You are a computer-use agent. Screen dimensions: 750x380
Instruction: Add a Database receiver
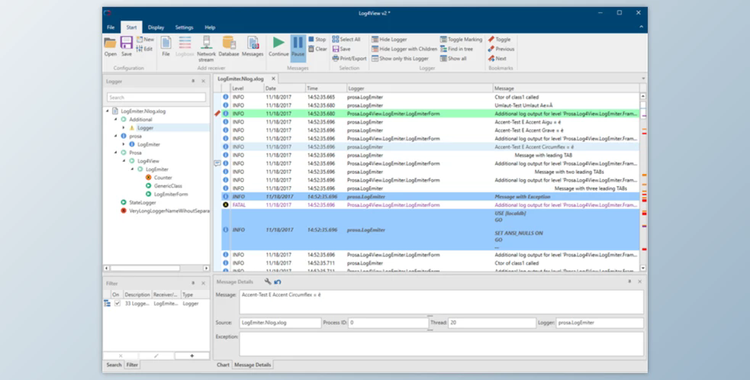click(229, 46)
